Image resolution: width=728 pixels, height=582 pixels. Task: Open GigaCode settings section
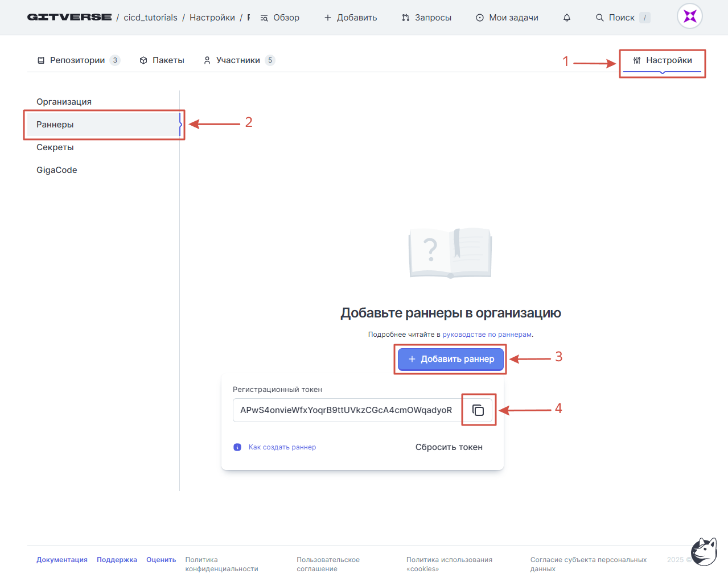57,170
